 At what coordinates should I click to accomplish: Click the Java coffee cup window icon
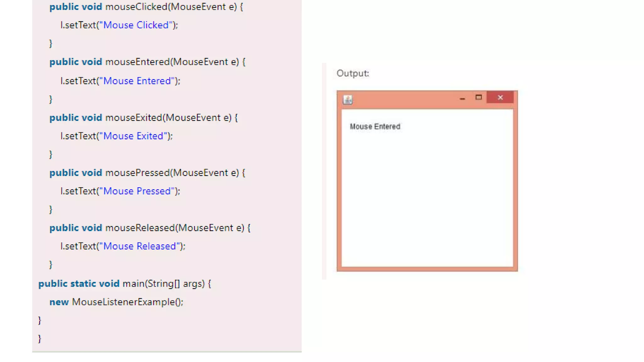[348, 100]
